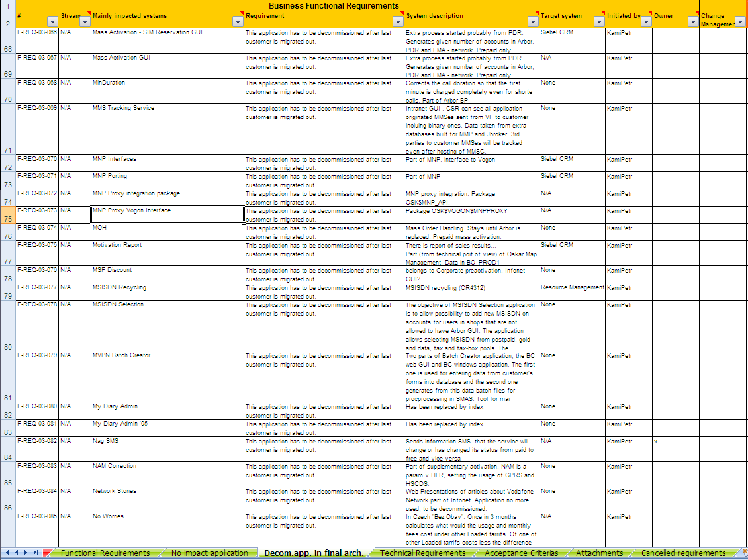The width and height of the screenshot is (748, 560).
Task: Click the next sheet tab arrow
Action: pyautogui.click(x=26, y=553)
